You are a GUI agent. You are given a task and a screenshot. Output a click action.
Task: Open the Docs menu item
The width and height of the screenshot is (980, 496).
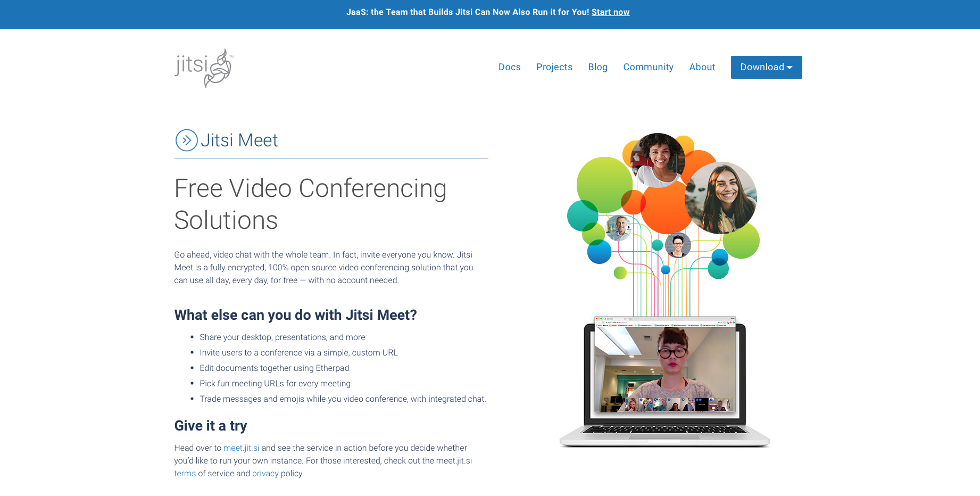point(509,67)
